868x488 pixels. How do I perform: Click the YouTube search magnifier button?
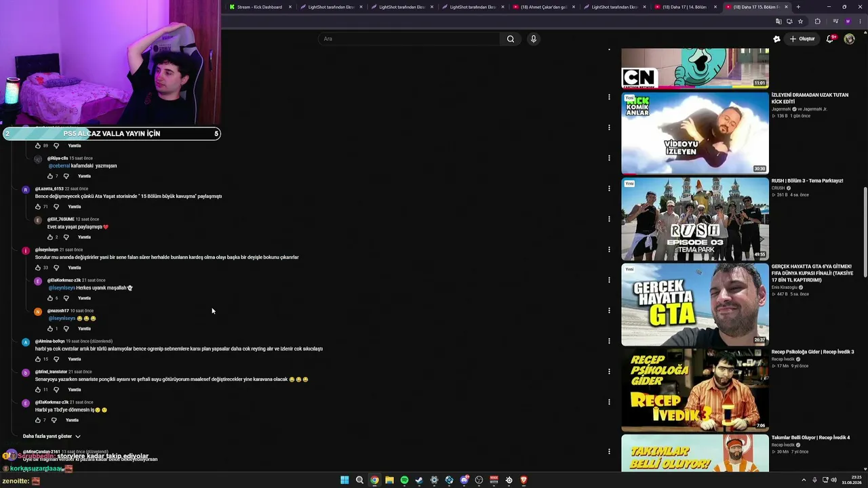click(511, 39)
